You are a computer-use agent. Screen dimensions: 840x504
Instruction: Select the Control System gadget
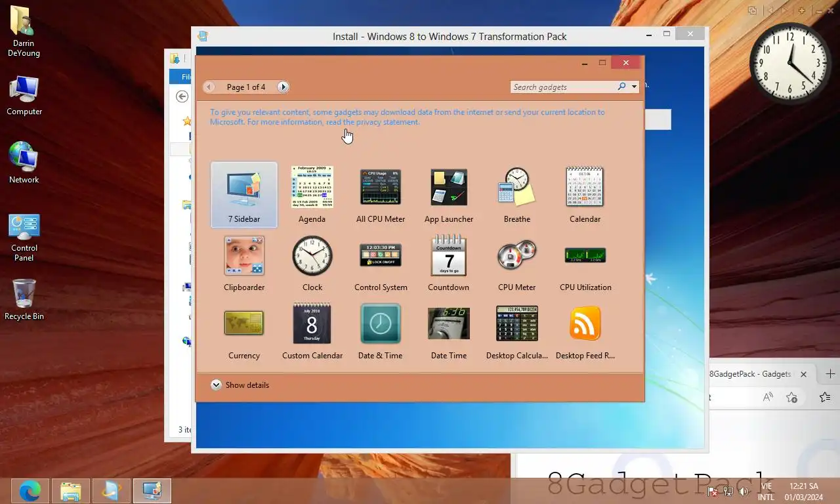[x=381, y=263]
